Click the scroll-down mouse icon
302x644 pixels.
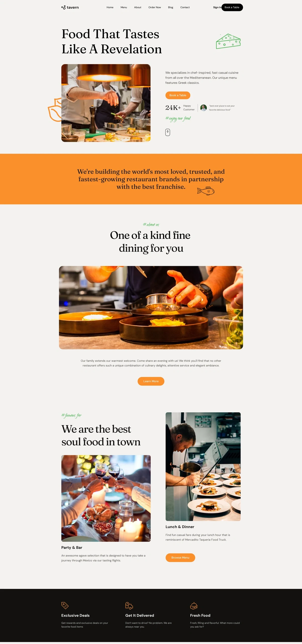click(x=168, y=132)
